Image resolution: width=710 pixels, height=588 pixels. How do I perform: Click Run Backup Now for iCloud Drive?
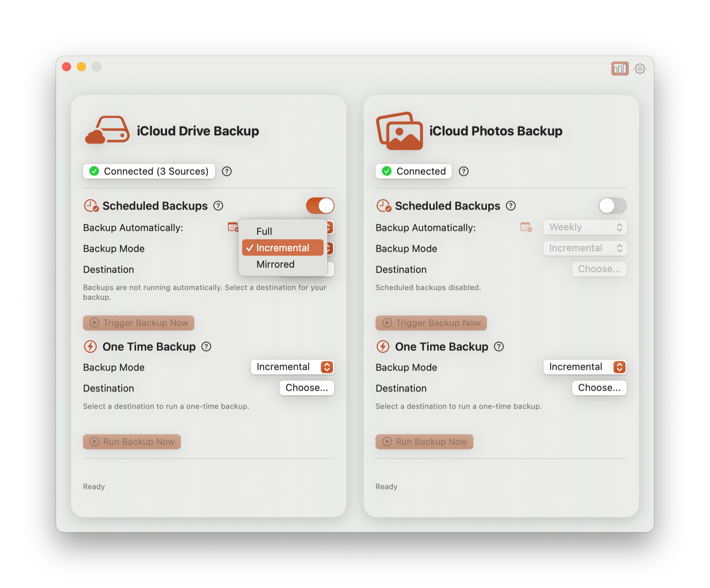click(x=132, y=442)
